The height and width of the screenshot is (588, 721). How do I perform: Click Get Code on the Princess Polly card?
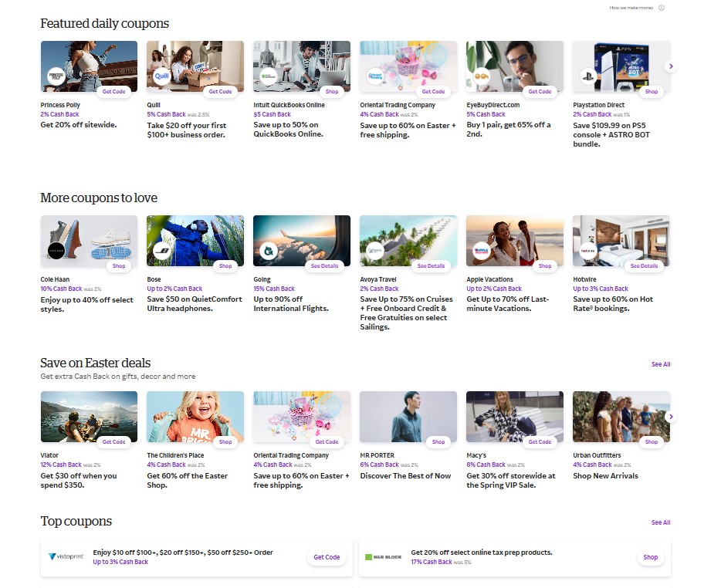(x=113, y=92)
